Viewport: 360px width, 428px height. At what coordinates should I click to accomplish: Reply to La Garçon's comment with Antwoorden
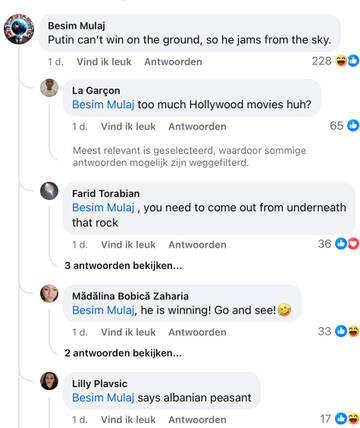tap(197, 127)
